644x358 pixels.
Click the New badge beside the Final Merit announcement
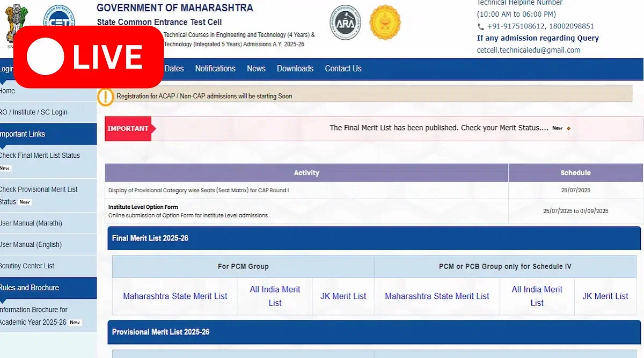[x=558, y=128]
